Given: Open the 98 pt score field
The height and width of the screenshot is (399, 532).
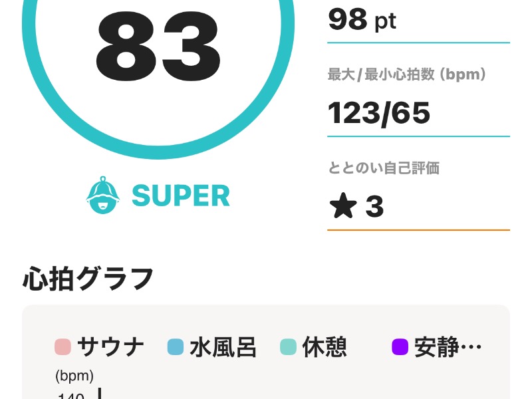Looking at the screenshot, I should pyautogui.click(x=418, y=21).
